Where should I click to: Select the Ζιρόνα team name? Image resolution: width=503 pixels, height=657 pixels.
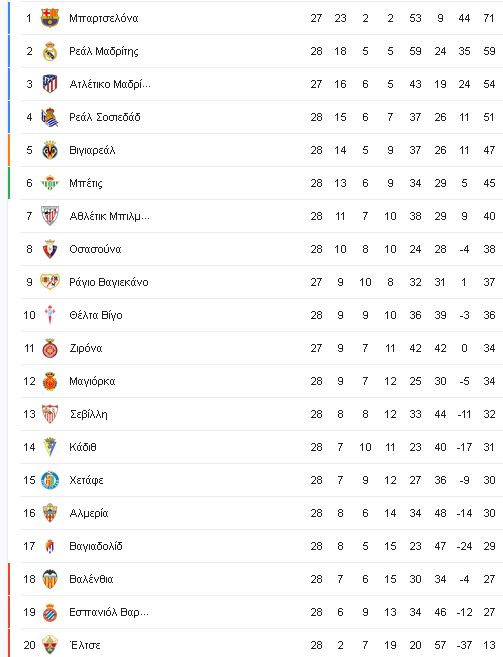[86, 348]
